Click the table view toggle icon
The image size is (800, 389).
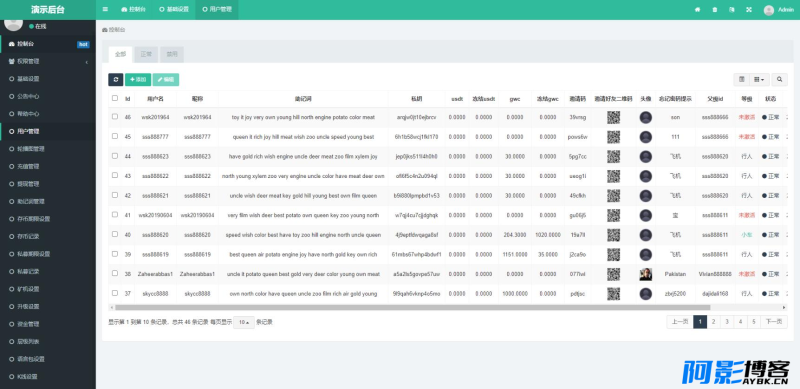pyautogui.click(x=742, y=80)
